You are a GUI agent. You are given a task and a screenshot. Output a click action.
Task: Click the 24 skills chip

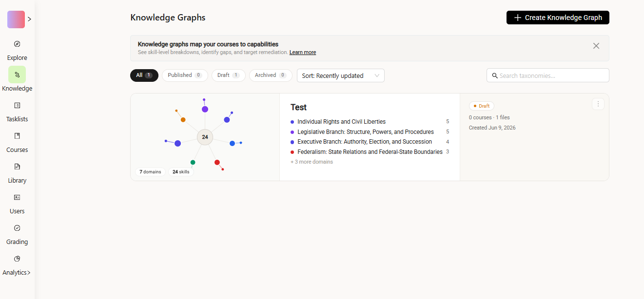[x=181, y=172]
